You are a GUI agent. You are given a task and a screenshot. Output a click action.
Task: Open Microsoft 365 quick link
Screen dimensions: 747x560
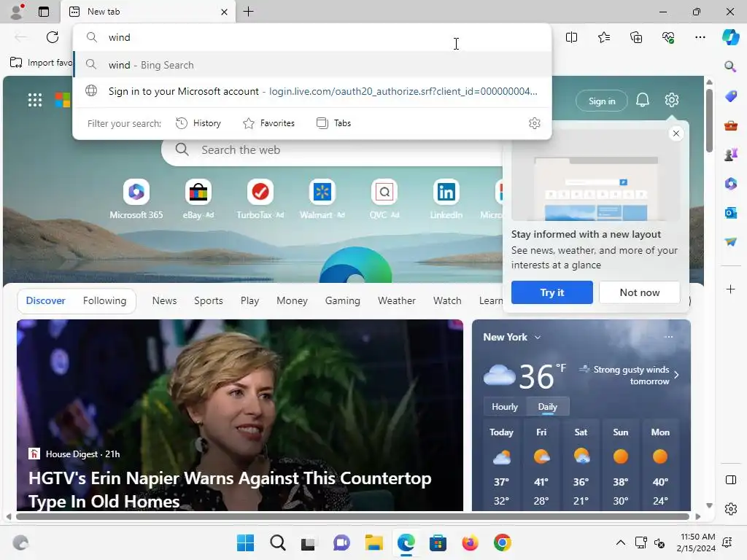[x=136, y=199]
